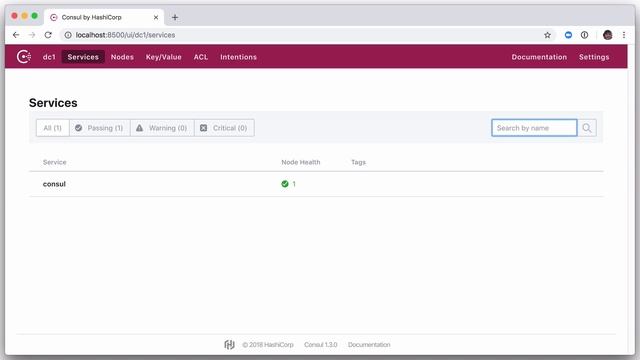Open the consul service row
The width and height of the screenshot is (640, 360).
[316, 184]
